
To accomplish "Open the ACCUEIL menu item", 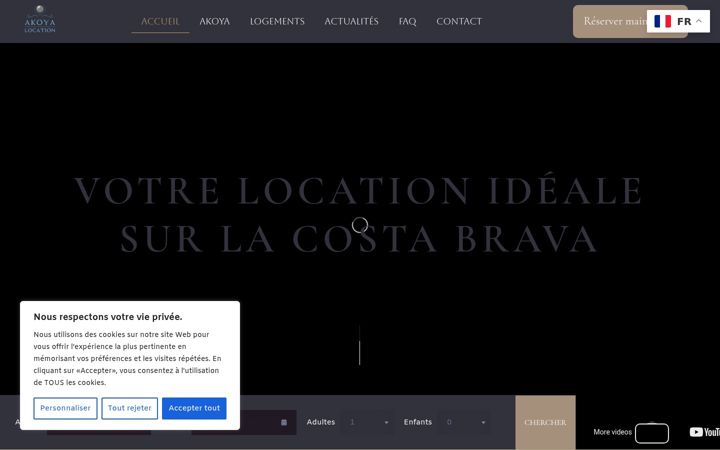I will [x=160, y=22].
